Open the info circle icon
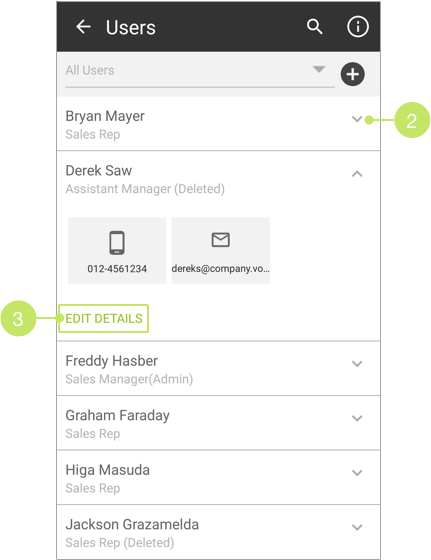The height and width of the screenshot is (560, 431). 358,27
